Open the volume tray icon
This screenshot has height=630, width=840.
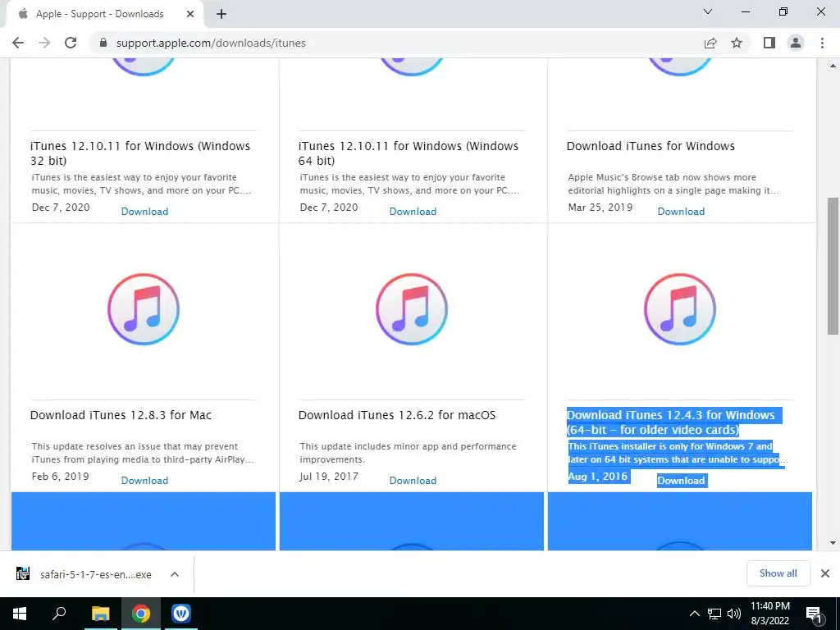click(734, 614)
